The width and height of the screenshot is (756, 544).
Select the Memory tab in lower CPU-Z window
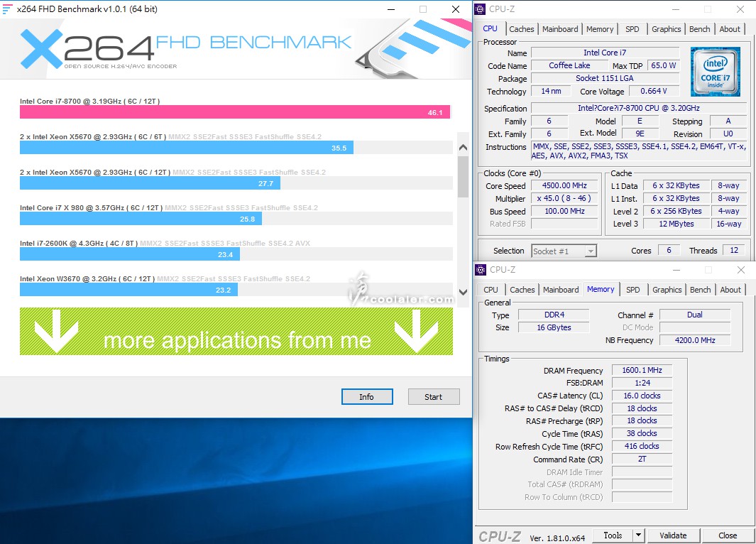click(601, 289)
